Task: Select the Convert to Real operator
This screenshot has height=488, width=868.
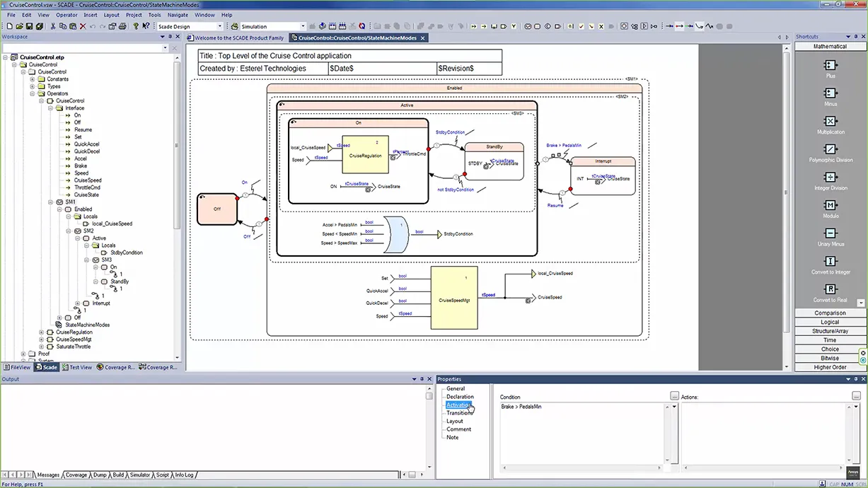Action: point(830,289)
